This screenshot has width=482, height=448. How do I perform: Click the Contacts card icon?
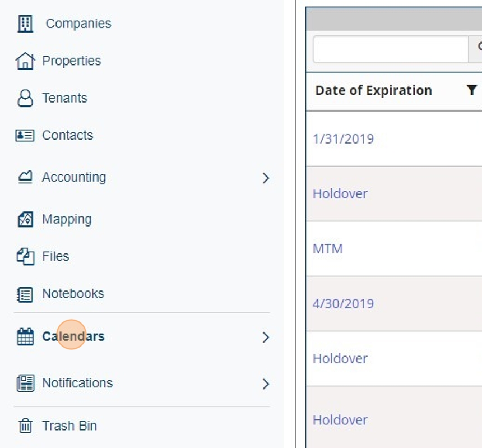(25, 136)
